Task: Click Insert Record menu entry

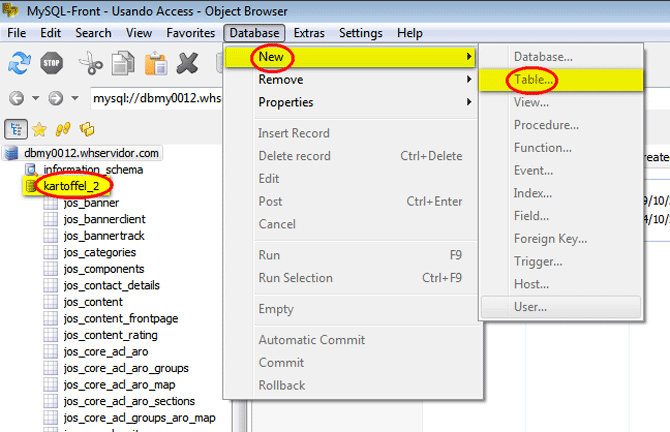Action: coord(350,133)
